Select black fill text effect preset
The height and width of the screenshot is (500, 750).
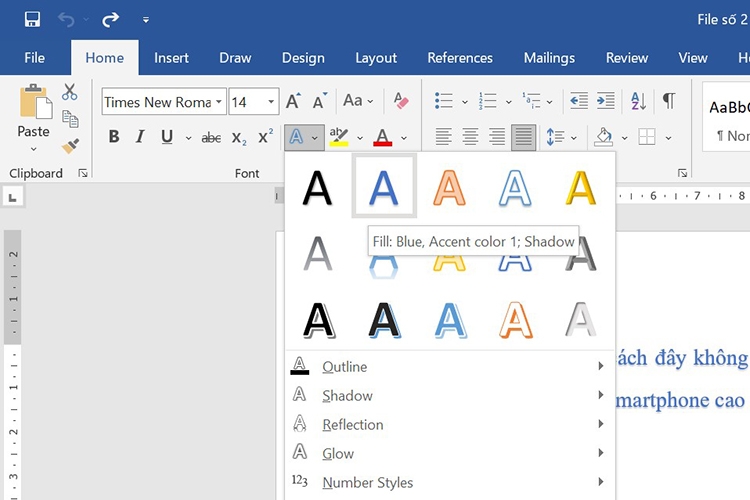tap(318, 188)
